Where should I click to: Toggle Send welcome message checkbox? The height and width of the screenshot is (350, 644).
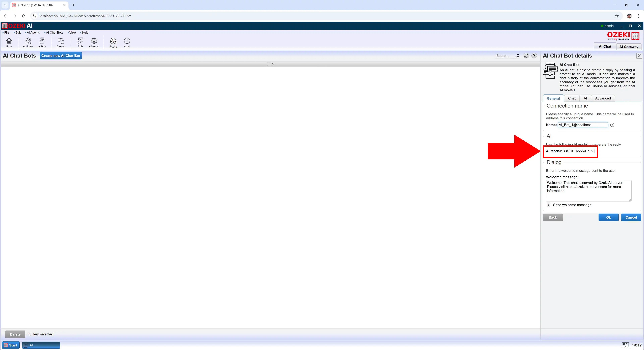549,205
